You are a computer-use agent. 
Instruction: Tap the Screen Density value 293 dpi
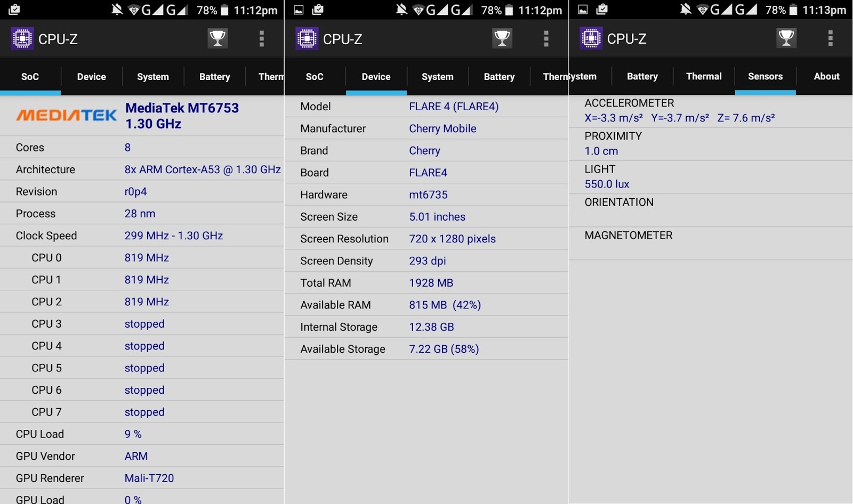428,261
